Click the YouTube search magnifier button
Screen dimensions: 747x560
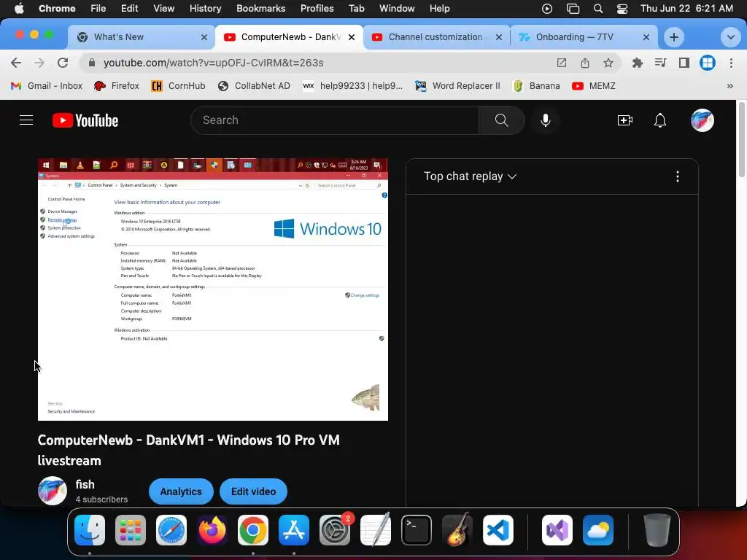click(502, 120)
